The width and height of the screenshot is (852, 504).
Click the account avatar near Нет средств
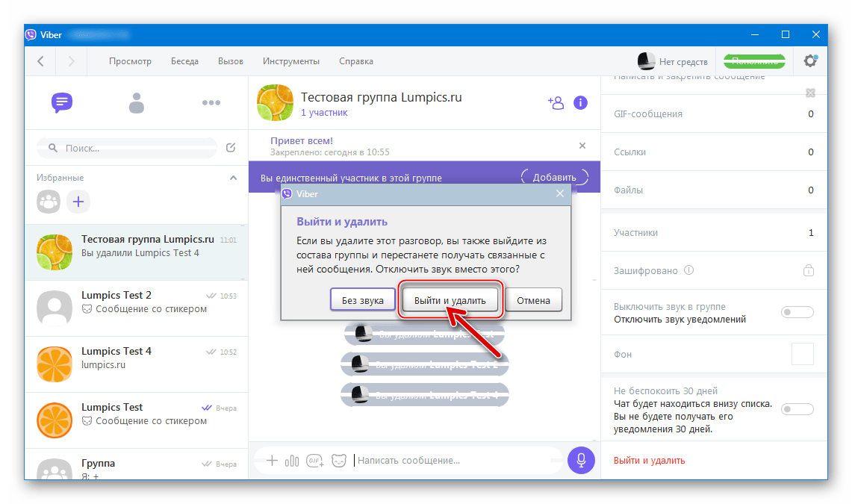click(x=646, y=60)
